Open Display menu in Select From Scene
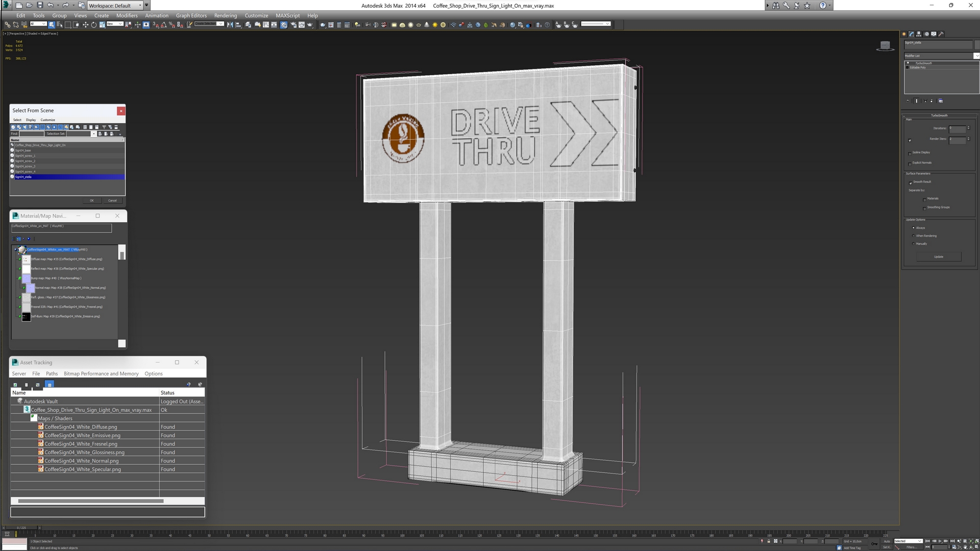 [31, 120]
